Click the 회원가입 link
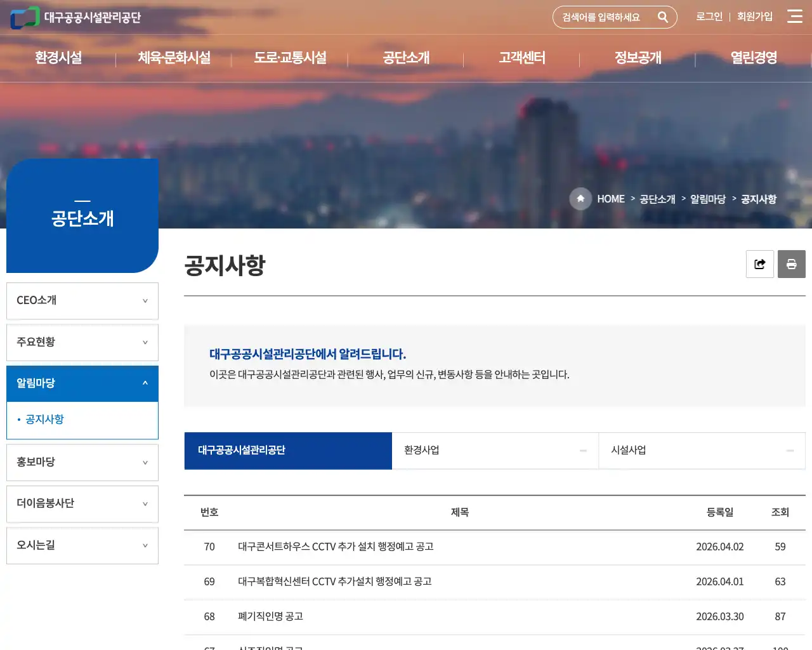 755,17
